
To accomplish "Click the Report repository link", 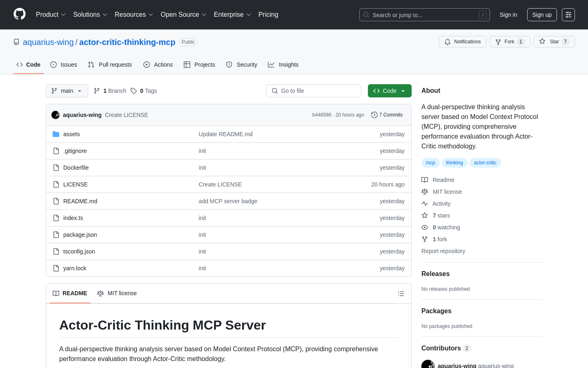I will [x=443, y=251].
